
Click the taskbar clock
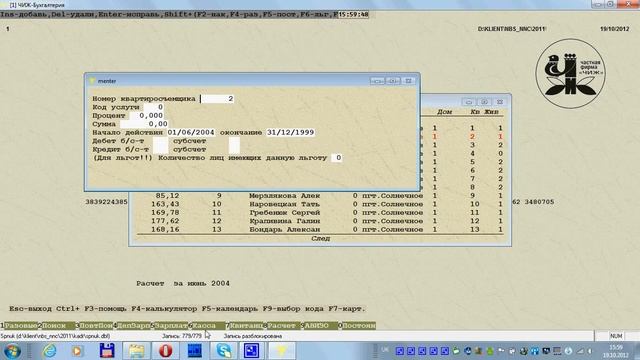pyautogui.click(x=616, y=351)
